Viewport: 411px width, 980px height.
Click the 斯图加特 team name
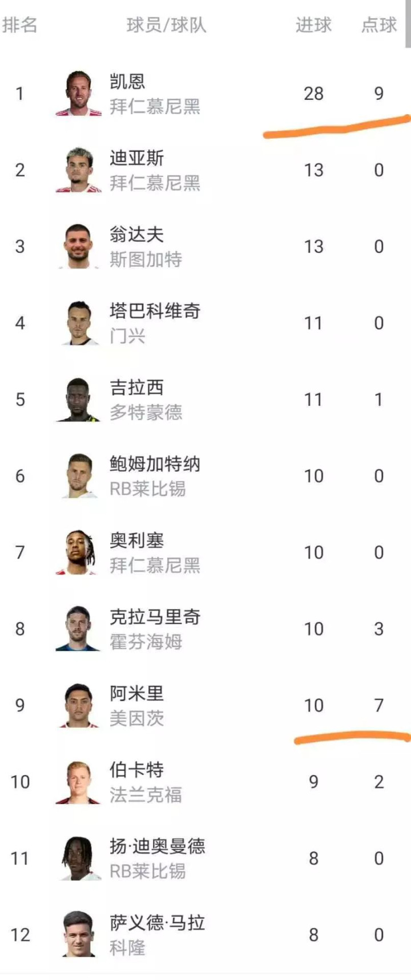click(146, 260)
